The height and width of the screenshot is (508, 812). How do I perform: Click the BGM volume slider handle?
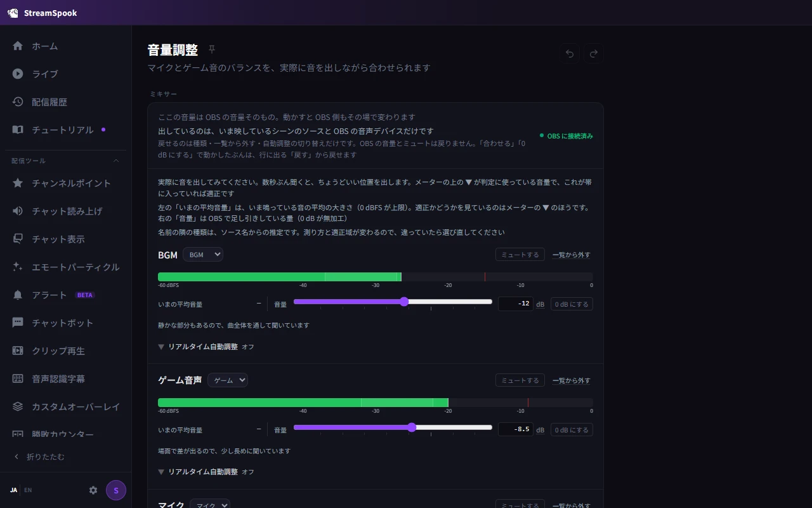(x=404, y=302)
